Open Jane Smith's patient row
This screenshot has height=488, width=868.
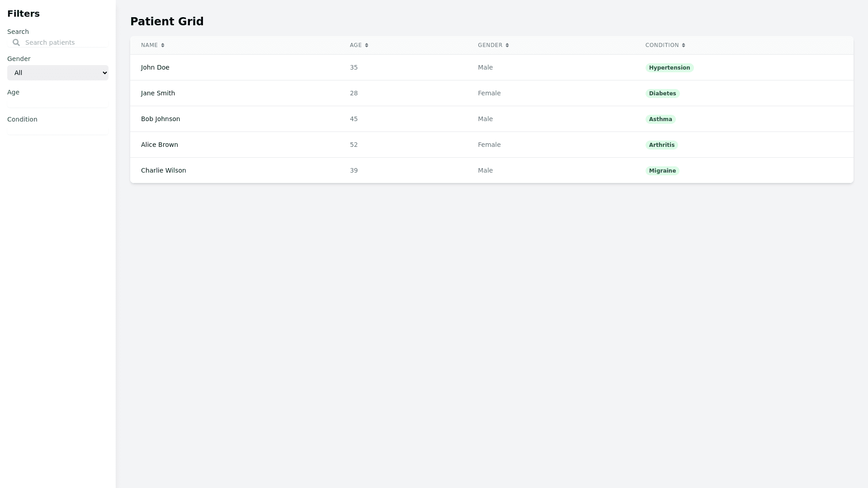pos(158,93)
